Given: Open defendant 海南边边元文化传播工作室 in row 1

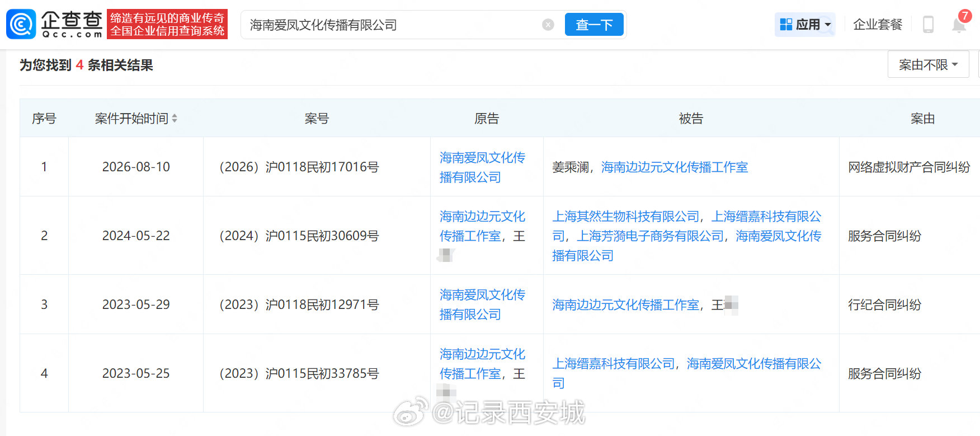Looking at the screenshot, I should 675,167.
